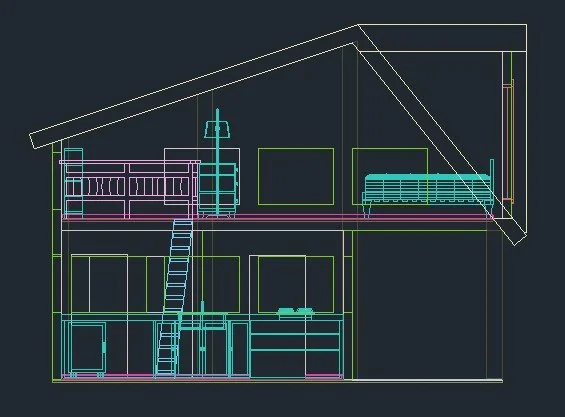Select the cyan bed on upper floor
The width and height of the screenshot is (565, 417).
428,188
